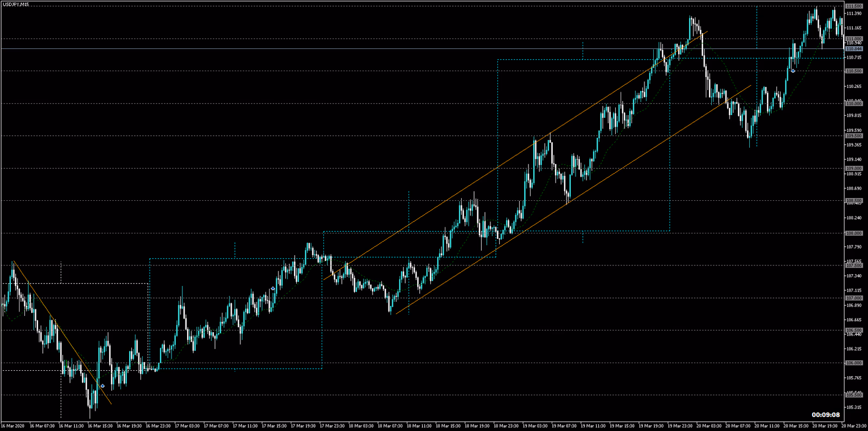This screenshot has height=431, width=868.
Task: Select the horizontal line at the current price
Action: 380,49
